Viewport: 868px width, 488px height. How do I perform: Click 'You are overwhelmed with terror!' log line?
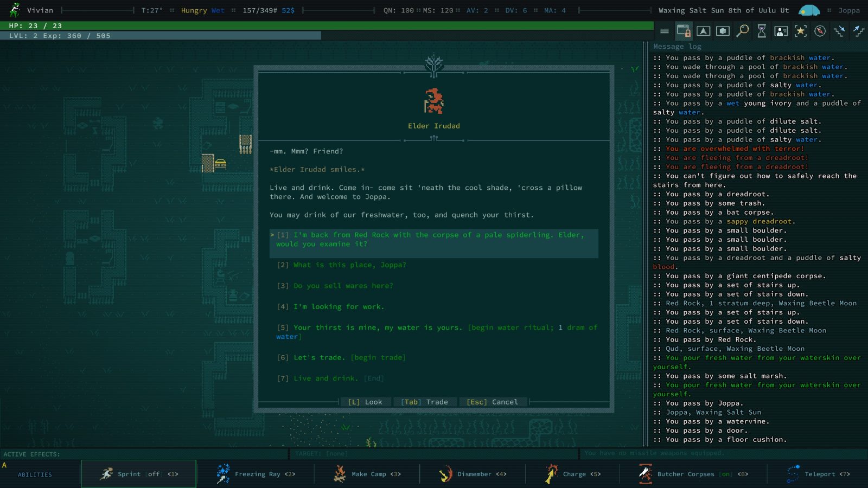click(735, 149)
